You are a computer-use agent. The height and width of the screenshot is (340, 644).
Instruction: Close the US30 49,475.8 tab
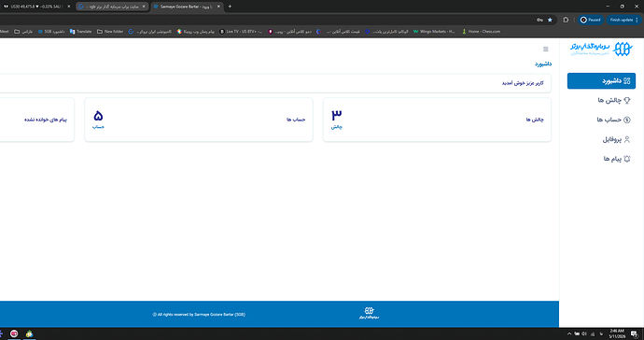[68, 7]
